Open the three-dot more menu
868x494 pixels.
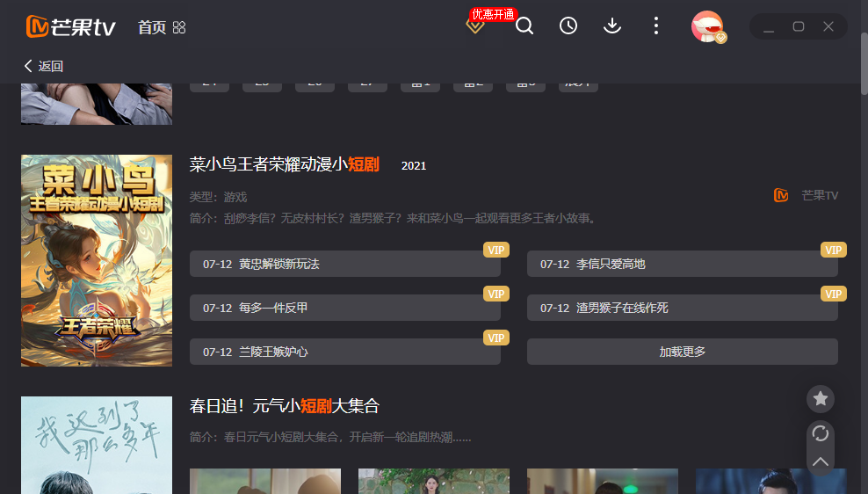[656, 25]
